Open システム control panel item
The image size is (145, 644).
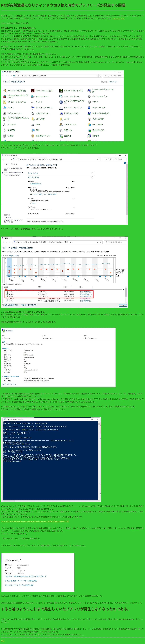pos(8,108)
